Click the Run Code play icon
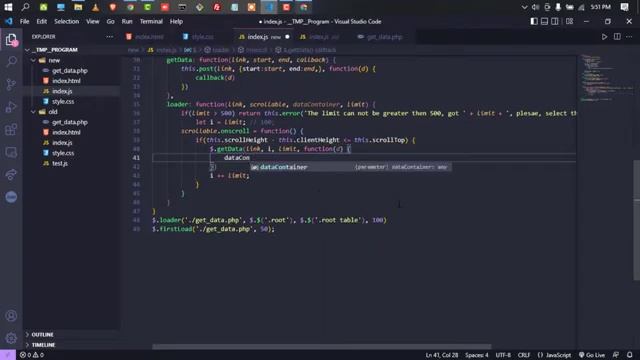The image size is (640, 360). 604,37
